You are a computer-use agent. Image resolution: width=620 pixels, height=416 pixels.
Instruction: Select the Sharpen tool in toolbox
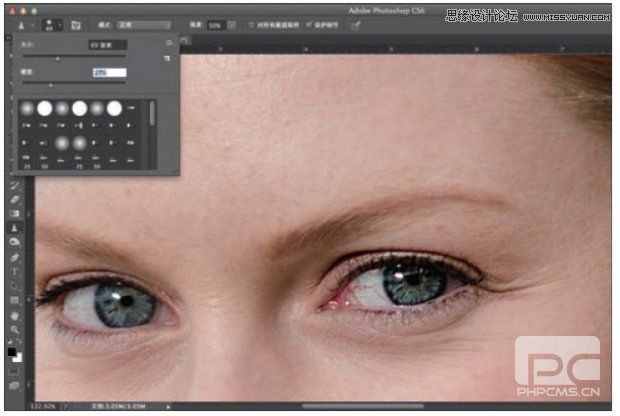15,228
